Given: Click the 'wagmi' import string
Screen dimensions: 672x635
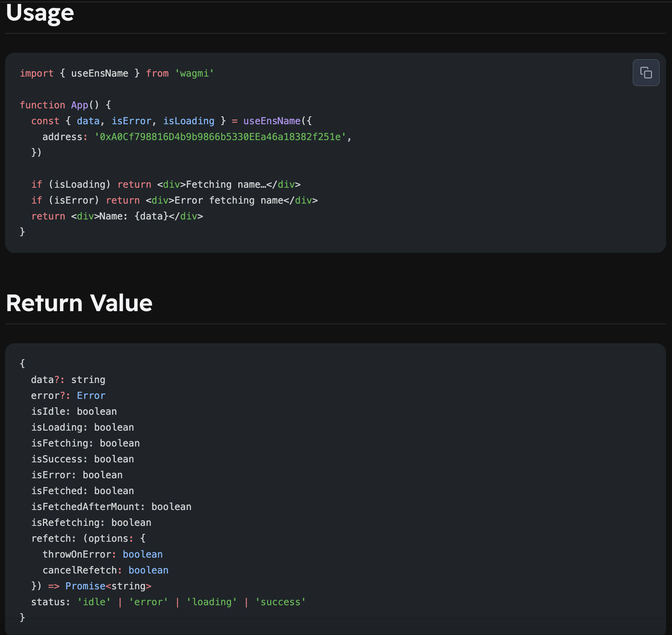Looking at the screenshot, I should (x=194, y=73).
